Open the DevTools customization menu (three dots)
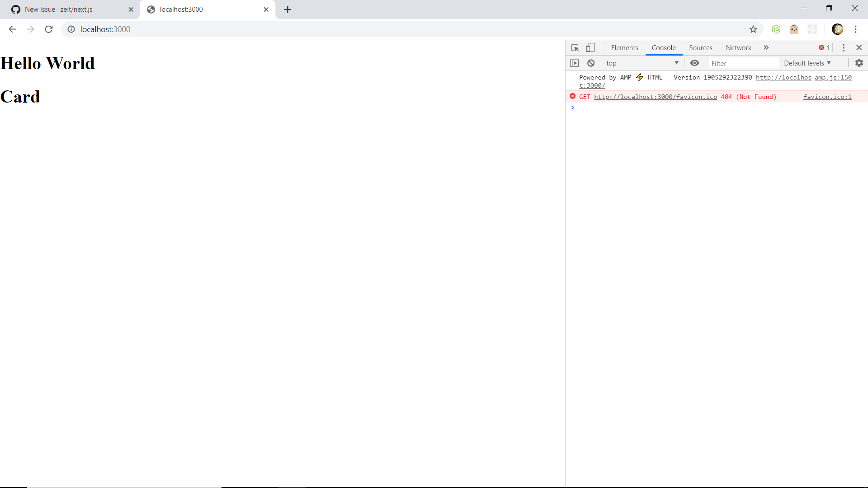The height and width of the screenshot is (488, 868). pyautogui.click(x=843, y=47)
